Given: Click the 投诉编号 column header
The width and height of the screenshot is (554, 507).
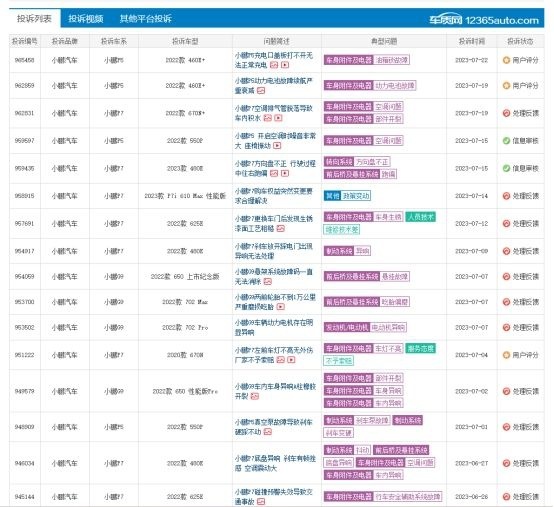Looking at the screenshot, I should [25, 41].
